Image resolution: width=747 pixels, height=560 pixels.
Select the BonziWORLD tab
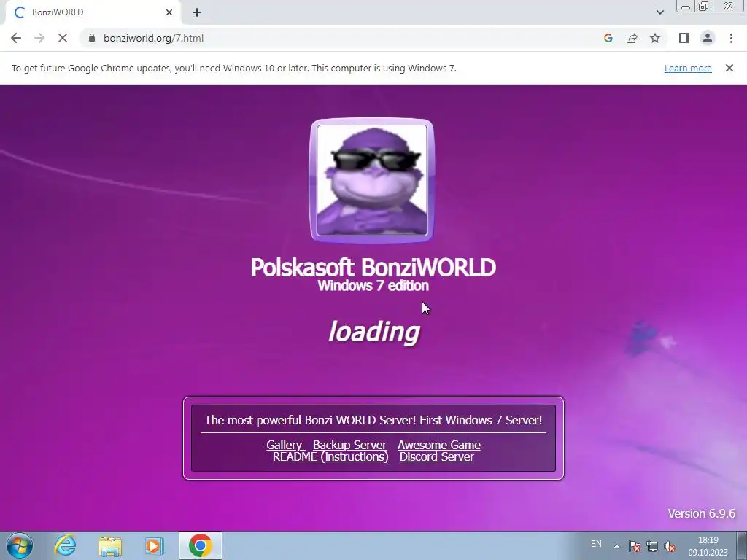(93, 12)
